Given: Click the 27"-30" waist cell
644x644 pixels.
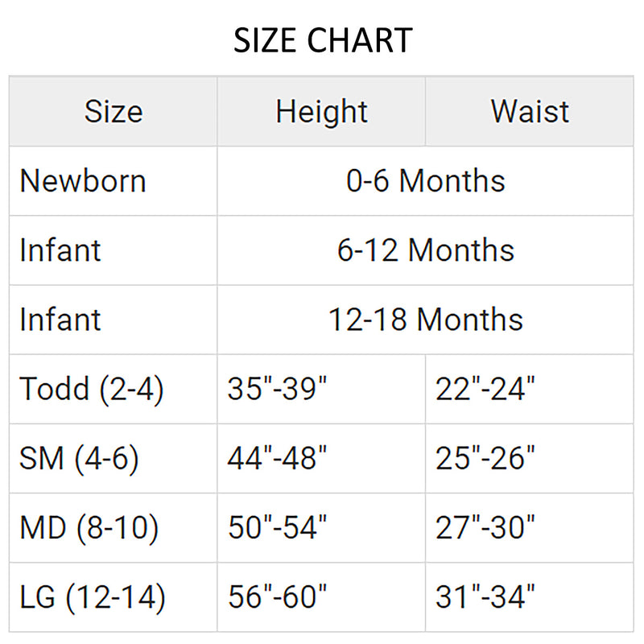Looking at the screenshot, I should 485,528.
